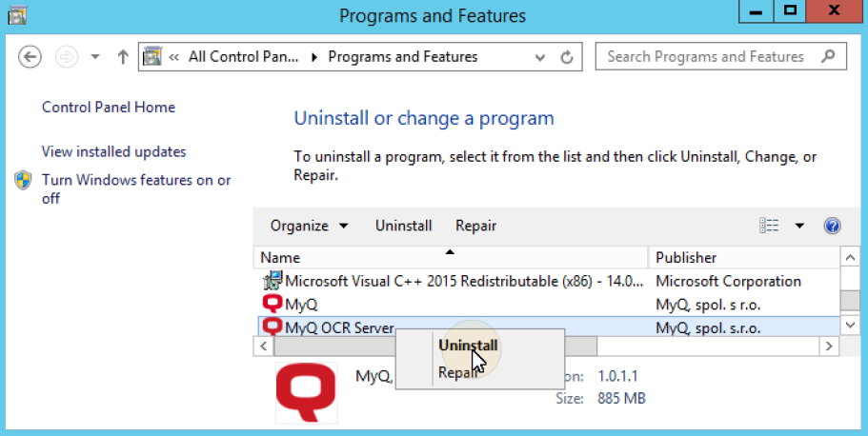Open Control Panel Home link
The height and width of the screenshot is (436, 868).
[x=109, y=108]
